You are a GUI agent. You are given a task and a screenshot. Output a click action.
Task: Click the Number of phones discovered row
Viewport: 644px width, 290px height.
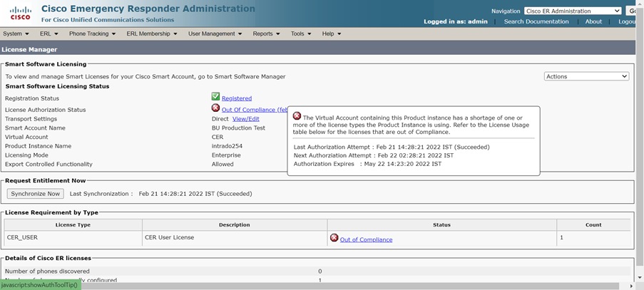point(317,271)
